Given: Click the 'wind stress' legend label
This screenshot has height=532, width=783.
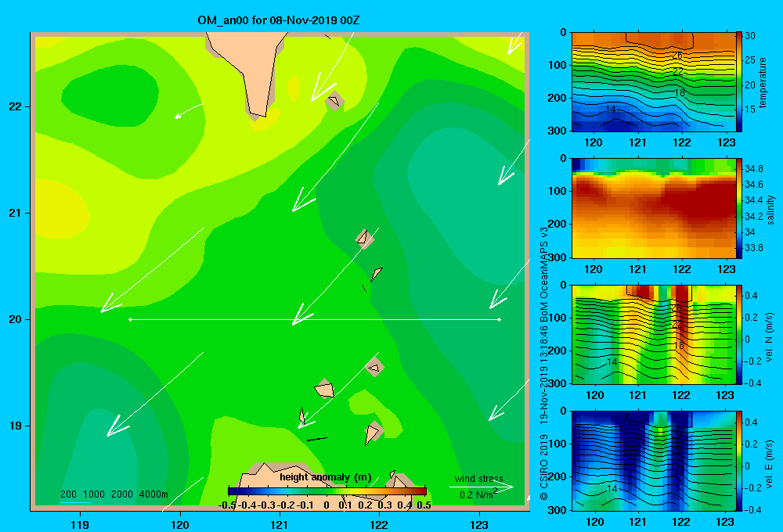Looking at the screenshot, I should (478, 478).
